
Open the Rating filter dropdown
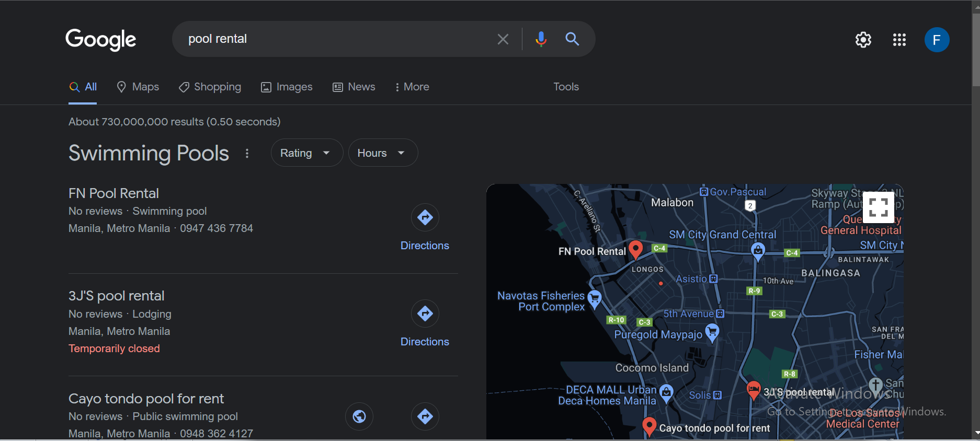click(x=306, y=153)
